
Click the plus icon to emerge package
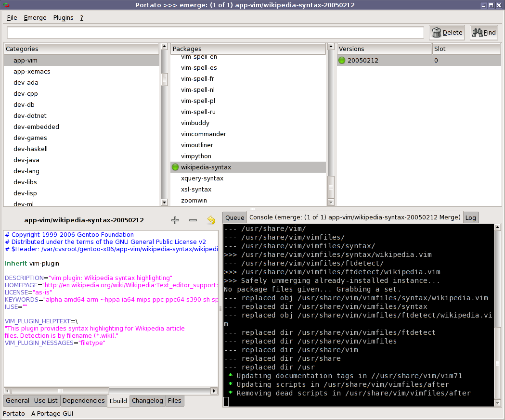coord(175,220)
